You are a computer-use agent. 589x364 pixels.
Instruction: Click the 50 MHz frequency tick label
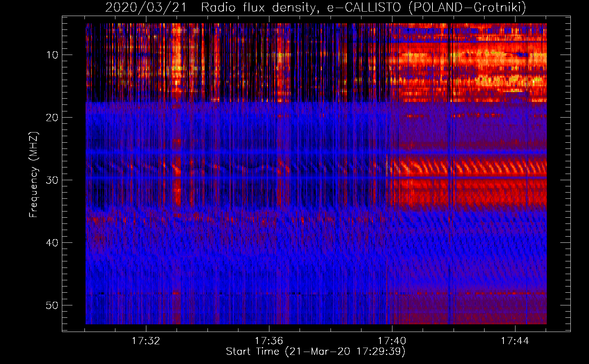tap(52, 305)
